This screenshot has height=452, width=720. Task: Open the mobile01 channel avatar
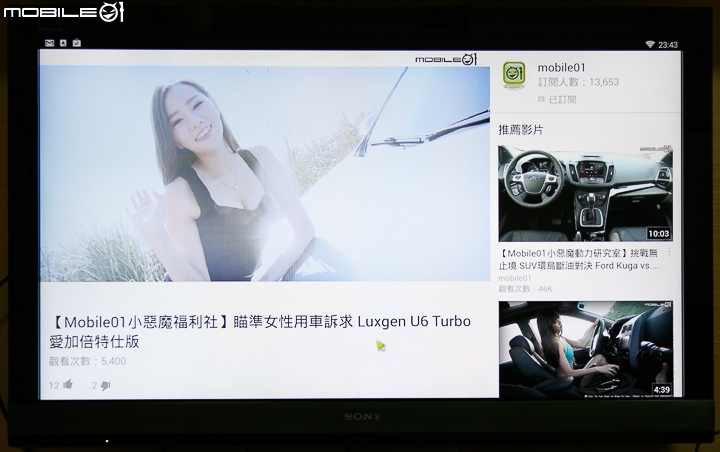click(x=514, y=73)
